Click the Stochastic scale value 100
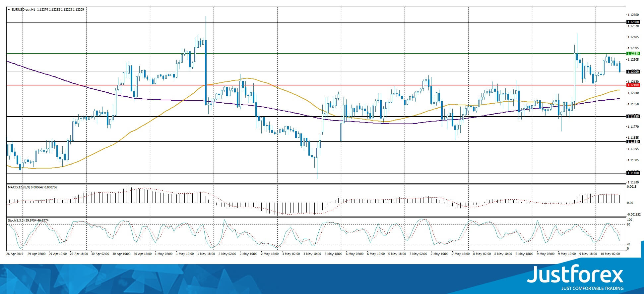 [x=629, y=220]
